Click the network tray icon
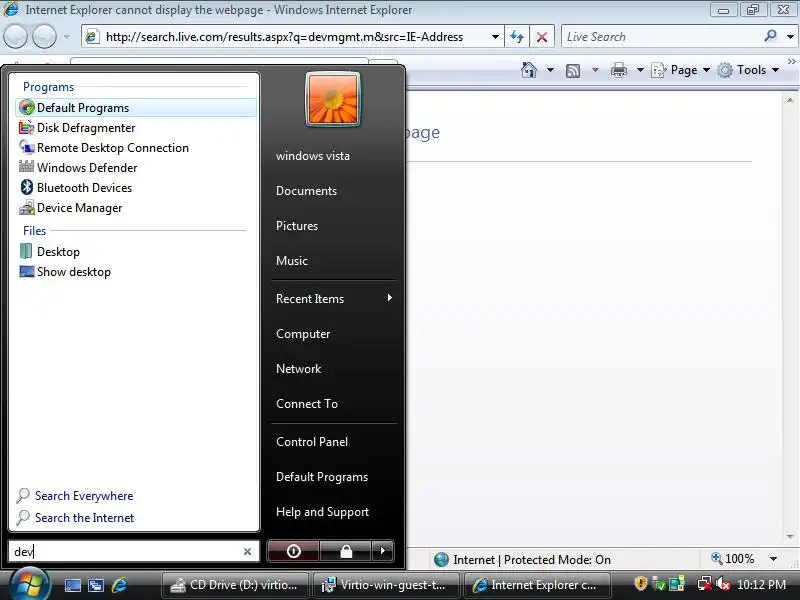The width and height of the screenshot is (800, 600). coord(705,584)
